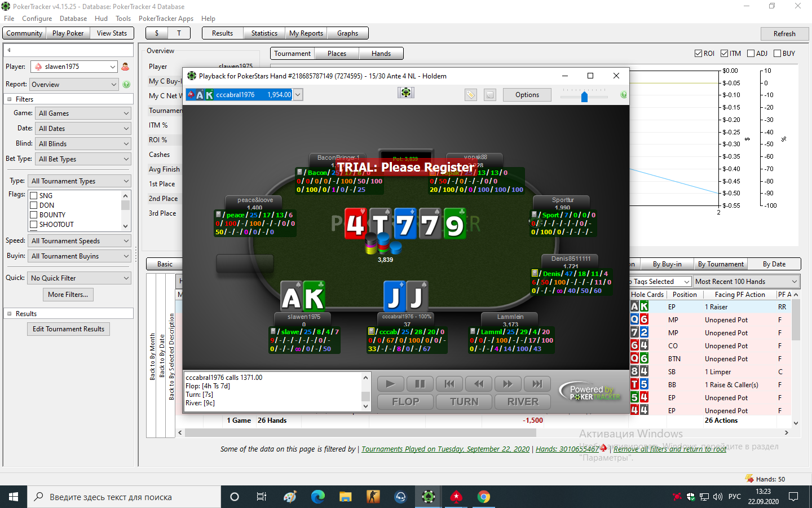The height and width of the screenshot is (508, 812).
Task: Open the Configure menu
Action: pyautogui.click(x=37, y=19)
